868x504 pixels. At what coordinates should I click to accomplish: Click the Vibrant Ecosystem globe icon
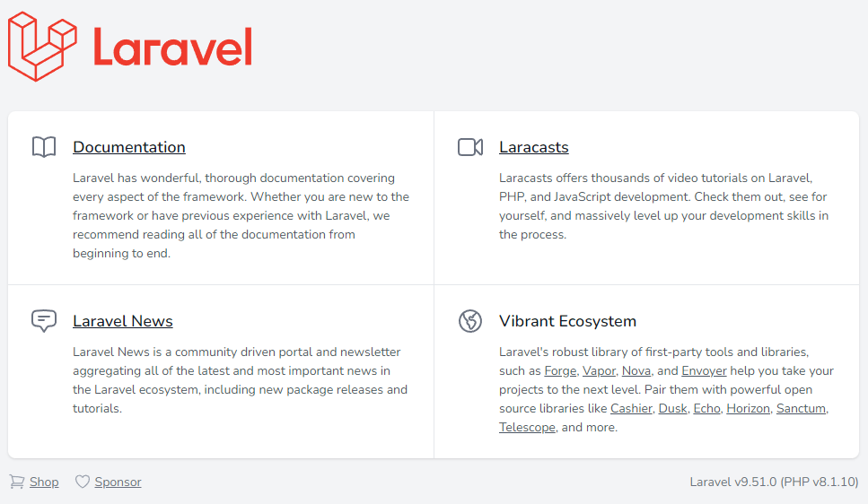[470, 321]
